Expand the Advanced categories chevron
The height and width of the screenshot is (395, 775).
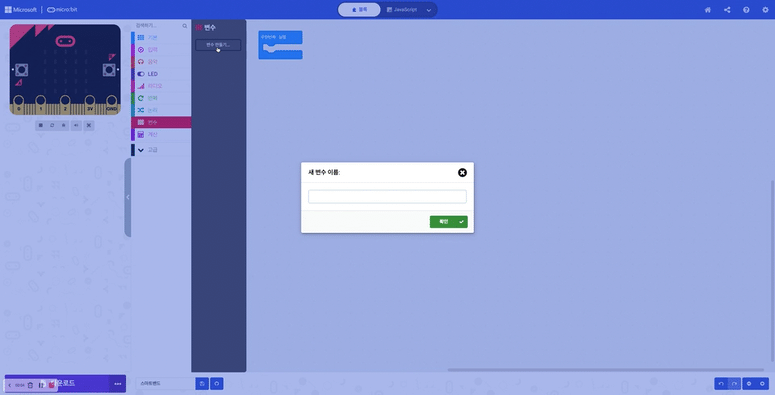tap(141, 150)
